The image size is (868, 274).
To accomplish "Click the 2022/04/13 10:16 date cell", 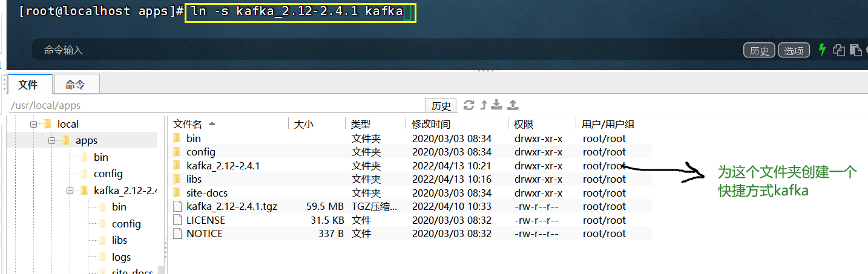I will click(x=452, y=179).
